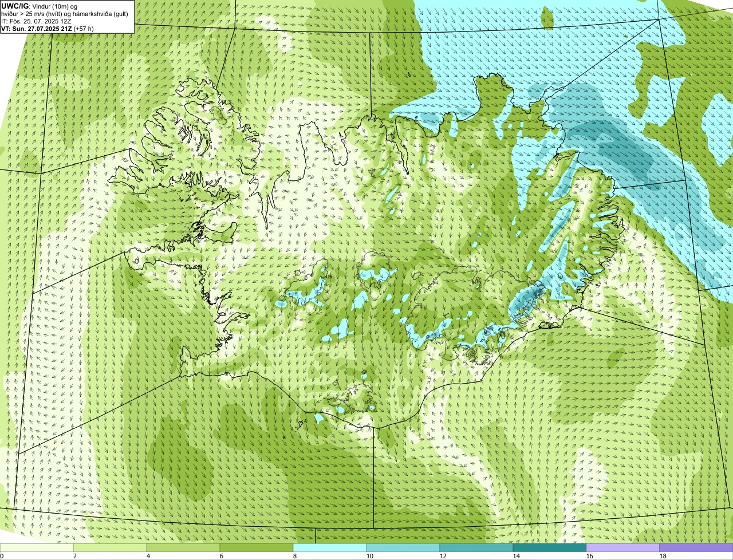The image size is (733, 560).
Task: Click the light purple 16–18 legend swatch
Action: click(x=623, y=547)
